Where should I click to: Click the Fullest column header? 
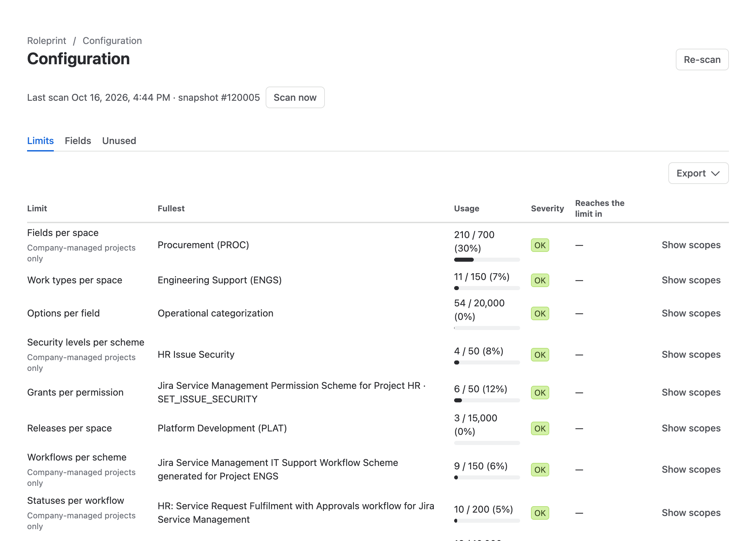click(x=171, y=208)
